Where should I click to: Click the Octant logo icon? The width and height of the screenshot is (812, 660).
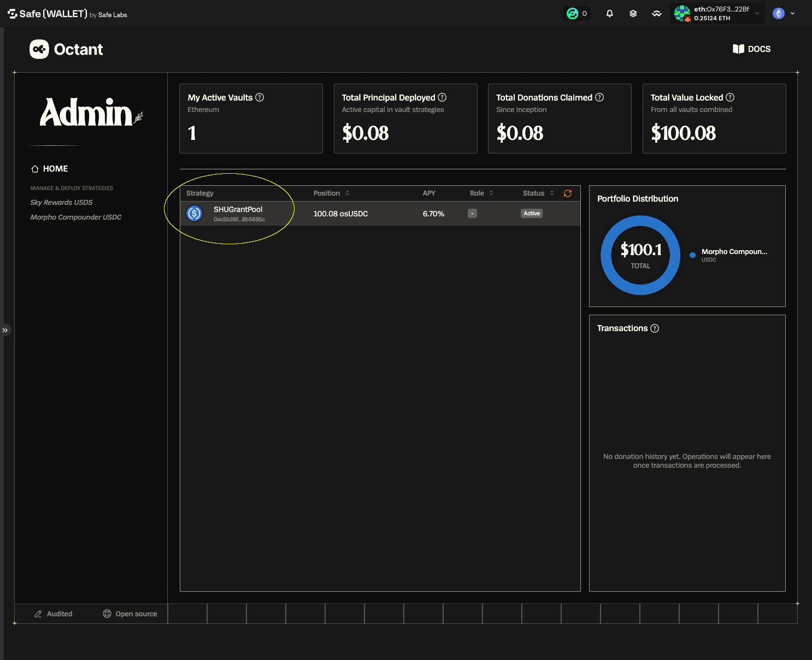pyautogui.click(x=39, y=49)
